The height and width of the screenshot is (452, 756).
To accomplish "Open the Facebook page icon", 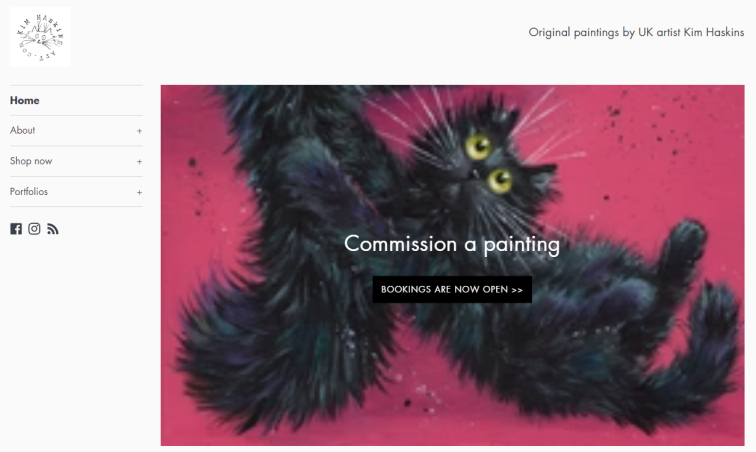I will click(16, 229).
